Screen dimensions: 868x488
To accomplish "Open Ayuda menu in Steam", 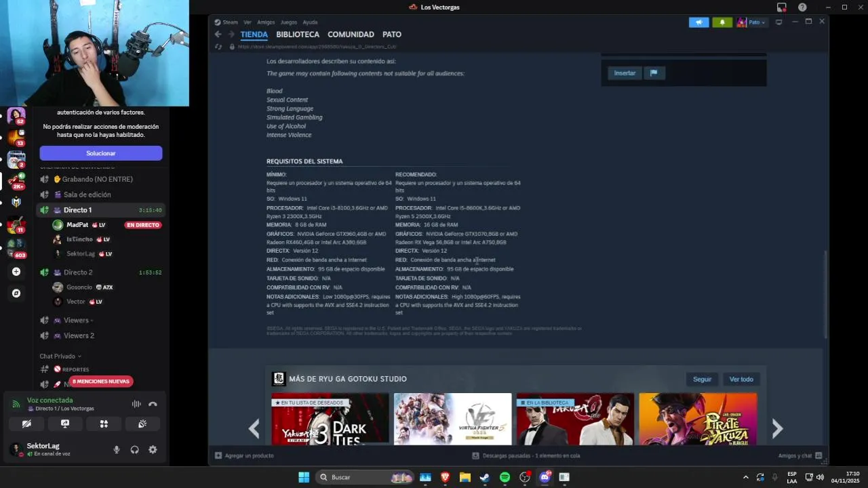I will (x=310, y=22).
